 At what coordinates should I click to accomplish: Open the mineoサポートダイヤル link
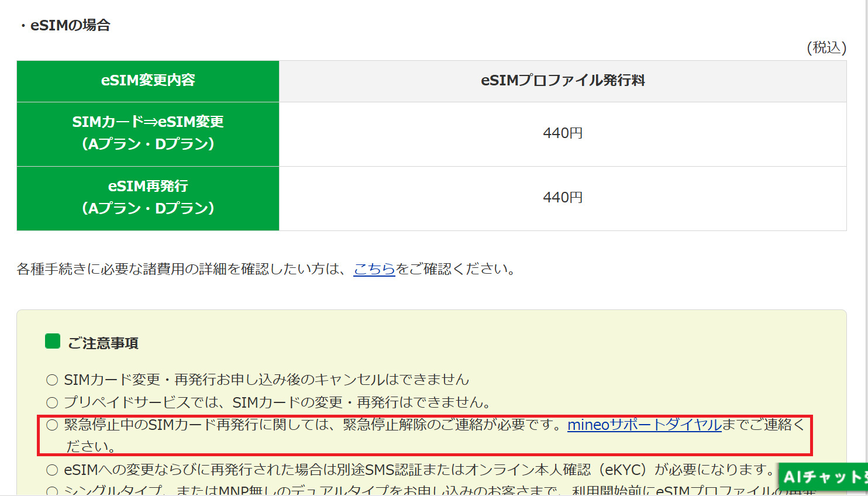(x=644, y=425)
